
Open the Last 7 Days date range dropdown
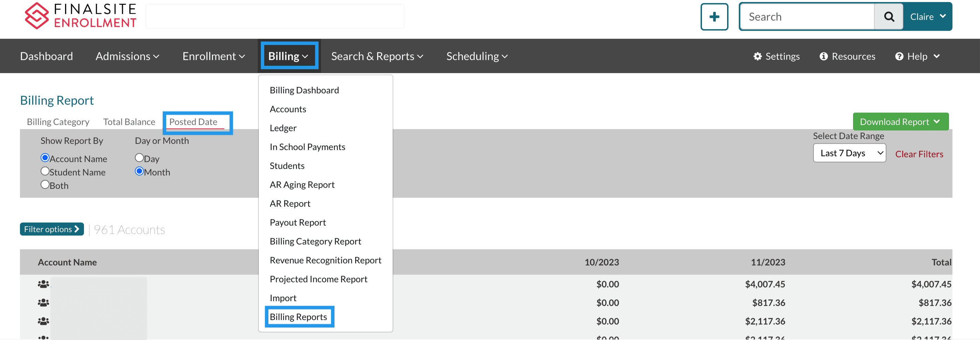coord(849,153)
